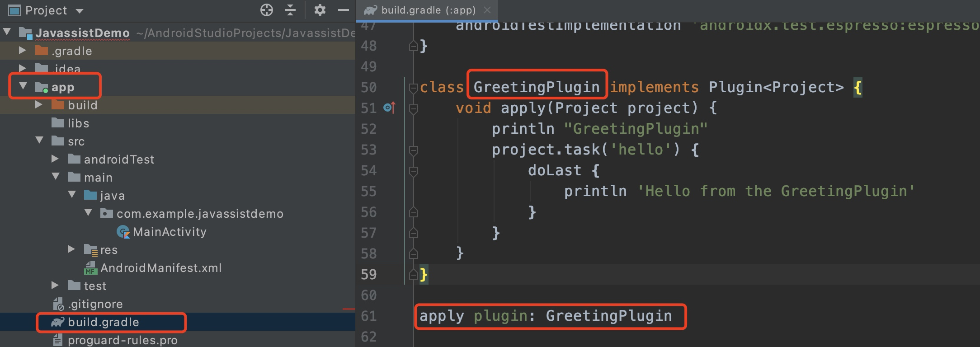Click the MainActivity Kotlin class icon
Screen dimensions: 980x347
(x=123, y=232)
